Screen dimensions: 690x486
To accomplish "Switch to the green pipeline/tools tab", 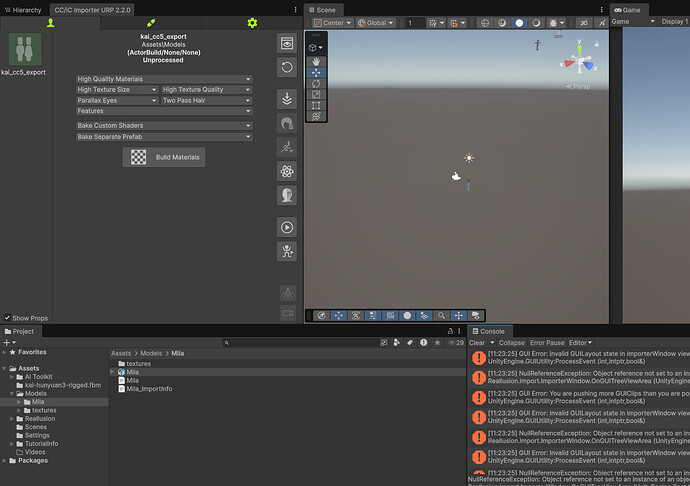I will pos(151,23).
